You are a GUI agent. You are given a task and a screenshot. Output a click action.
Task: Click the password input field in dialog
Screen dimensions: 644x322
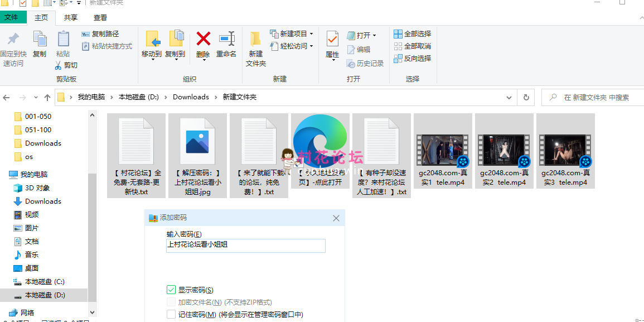(245, 245)
